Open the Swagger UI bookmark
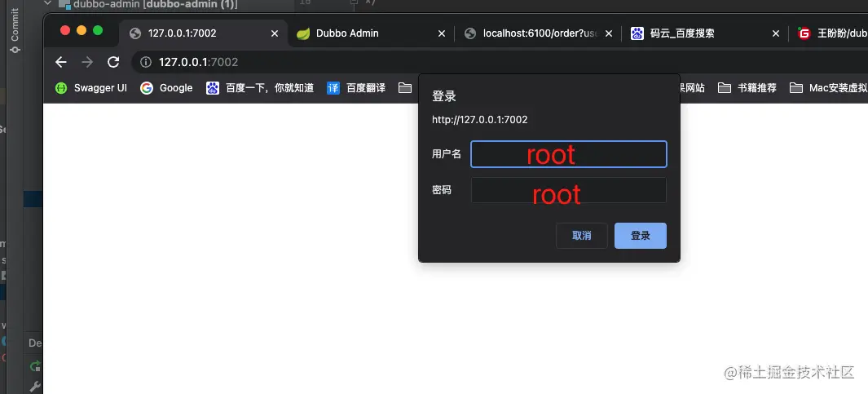 (91, 87)
